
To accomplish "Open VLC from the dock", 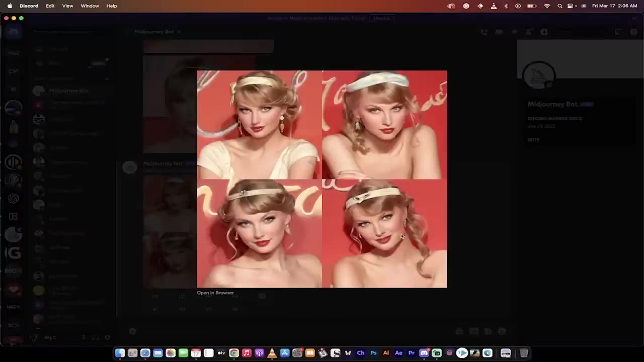I will coord(272,353).
